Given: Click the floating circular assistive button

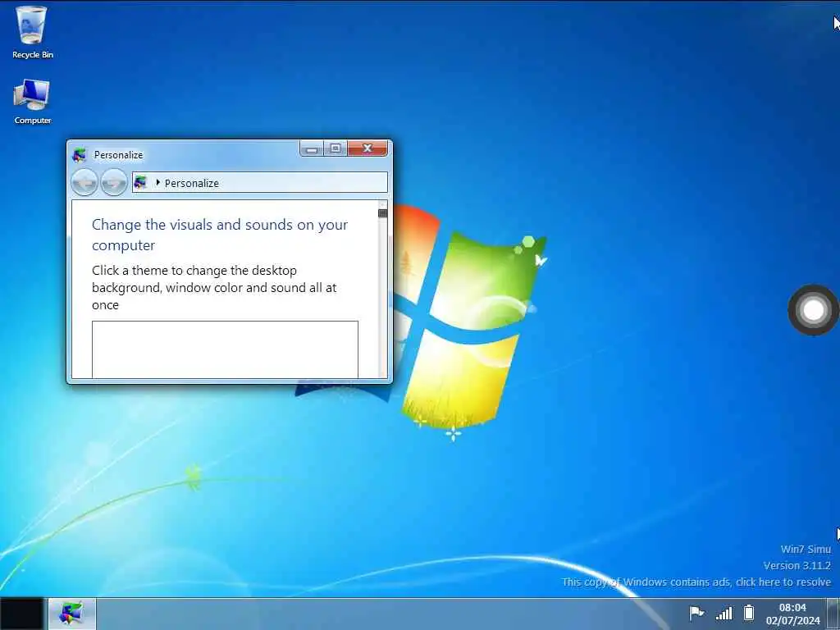Looking at the screenshot, I should click(x=813, y=310).
